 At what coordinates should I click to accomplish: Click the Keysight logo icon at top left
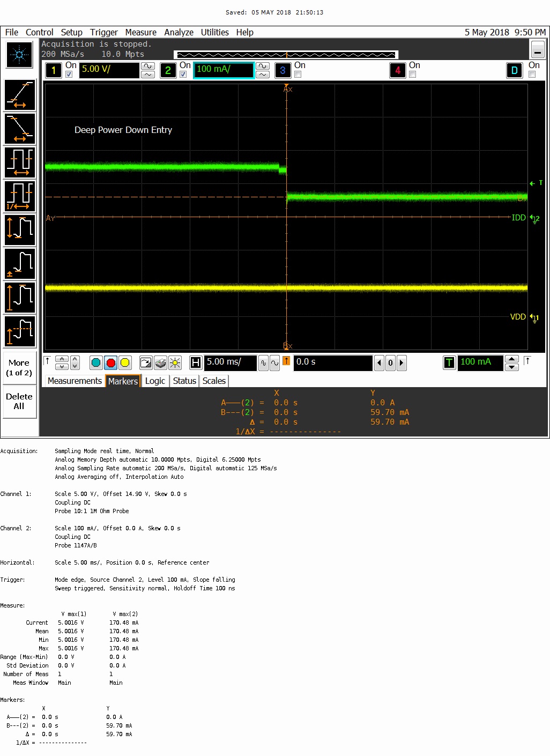point(20,55)
